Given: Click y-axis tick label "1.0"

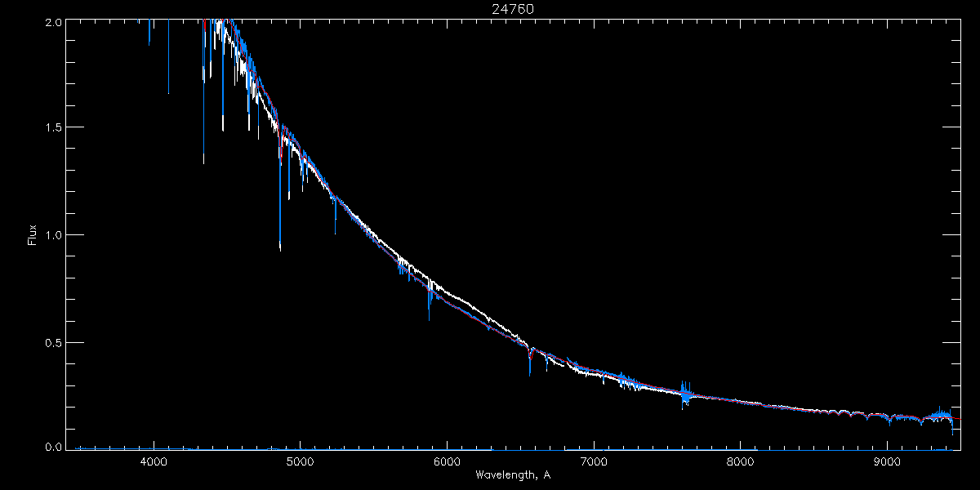Looking at the screenshot, I should [52, 234].
